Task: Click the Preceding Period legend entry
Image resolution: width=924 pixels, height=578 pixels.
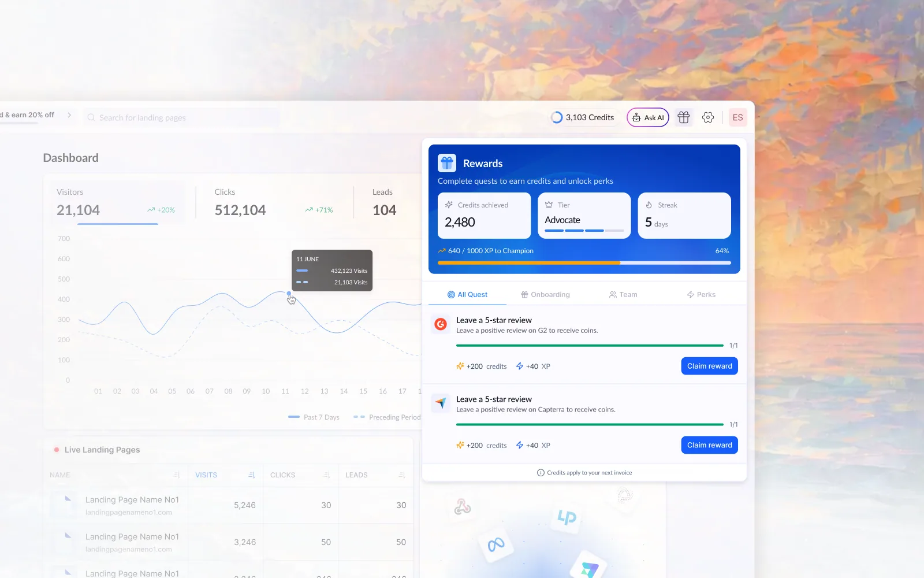Action: (387, 417)
